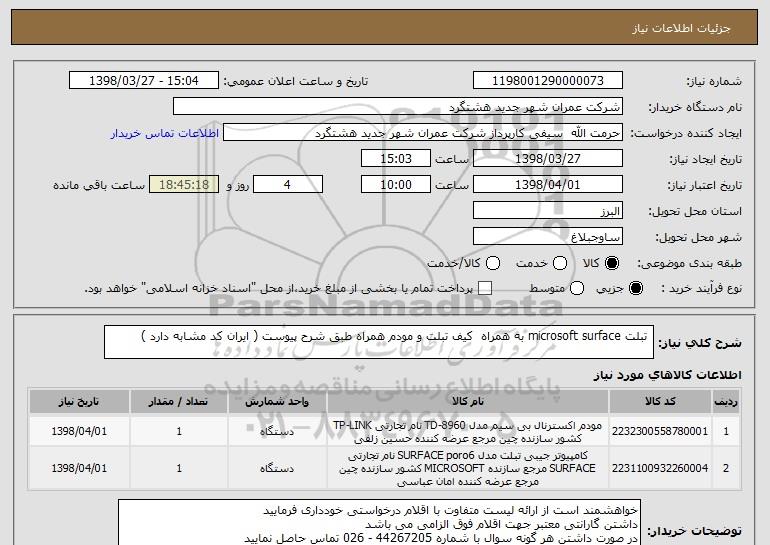Click the جزئیات اطلاعات نیاز page title
Screen dimensions: 770x545
click(681, 28)
